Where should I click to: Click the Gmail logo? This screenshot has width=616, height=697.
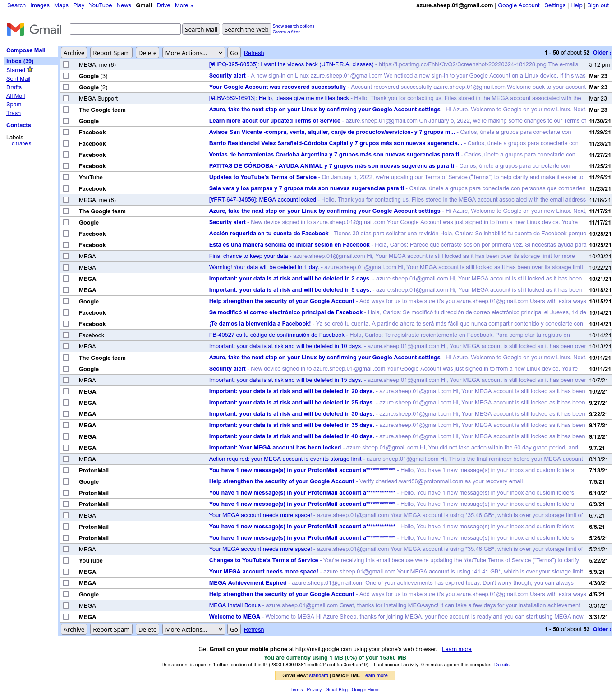(34, 29)
